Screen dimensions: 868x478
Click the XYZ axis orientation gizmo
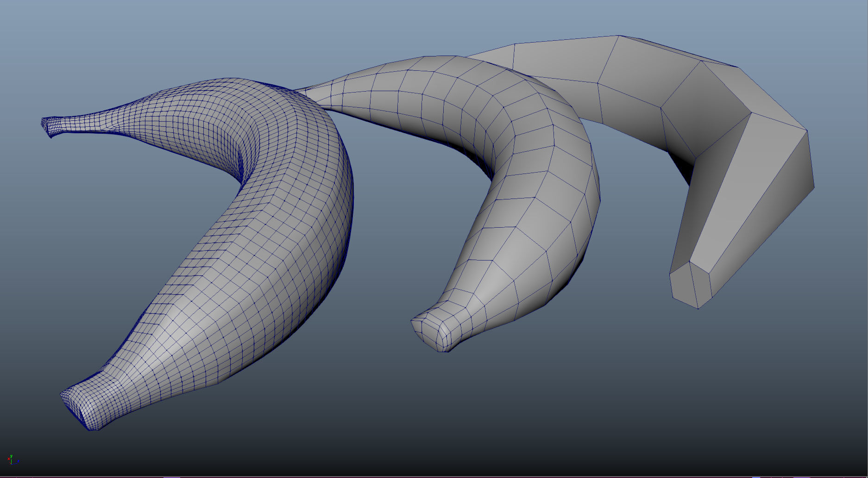tap(13, 459)
